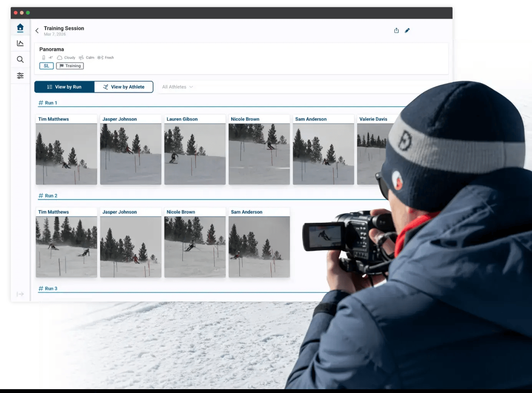The image size is (532, 393).
Task: Open the All Athletes dropdown
Action: (177, 87)
